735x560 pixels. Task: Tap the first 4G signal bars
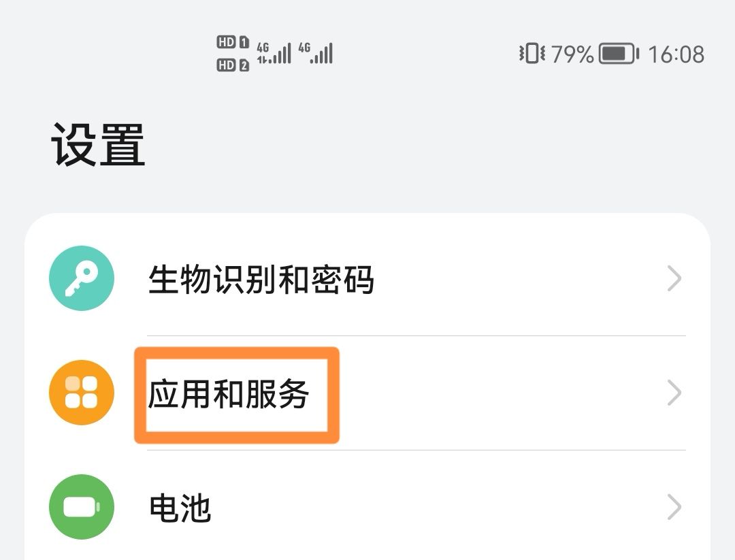[x=274, y=53]
